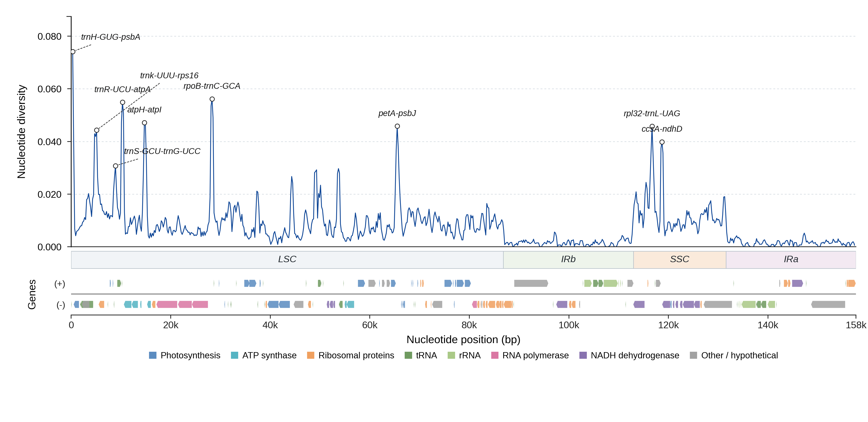Click the Ribosomal proteins legend swatch
868x422 pixels.
pos(311,355)
